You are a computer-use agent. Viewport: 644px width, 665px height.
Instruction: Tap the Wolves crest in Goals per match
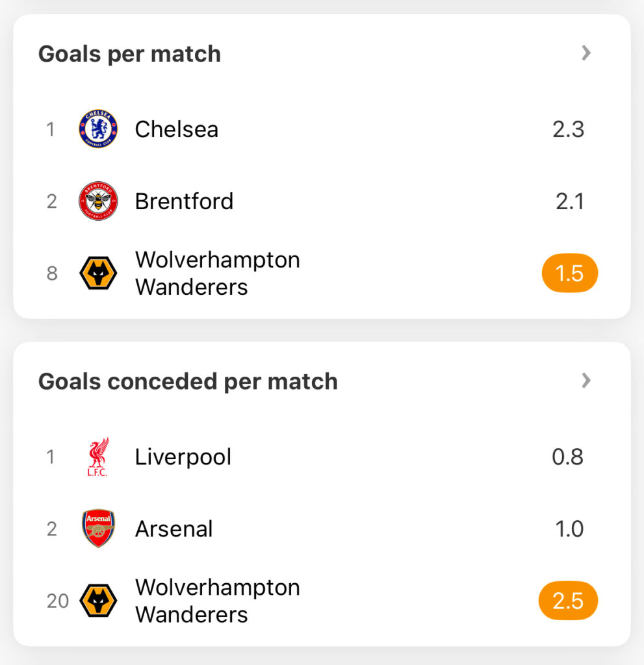pyautogui.click(x=98, y=273)
